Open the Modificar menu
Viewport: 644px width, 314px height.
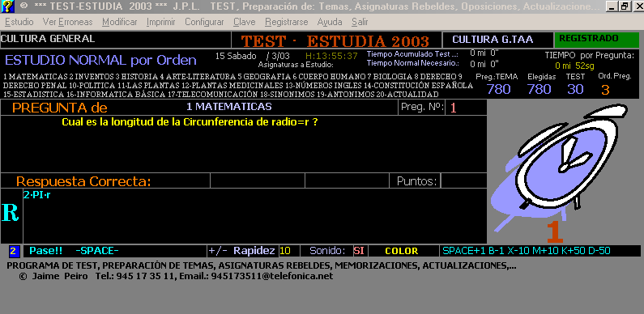120,22
